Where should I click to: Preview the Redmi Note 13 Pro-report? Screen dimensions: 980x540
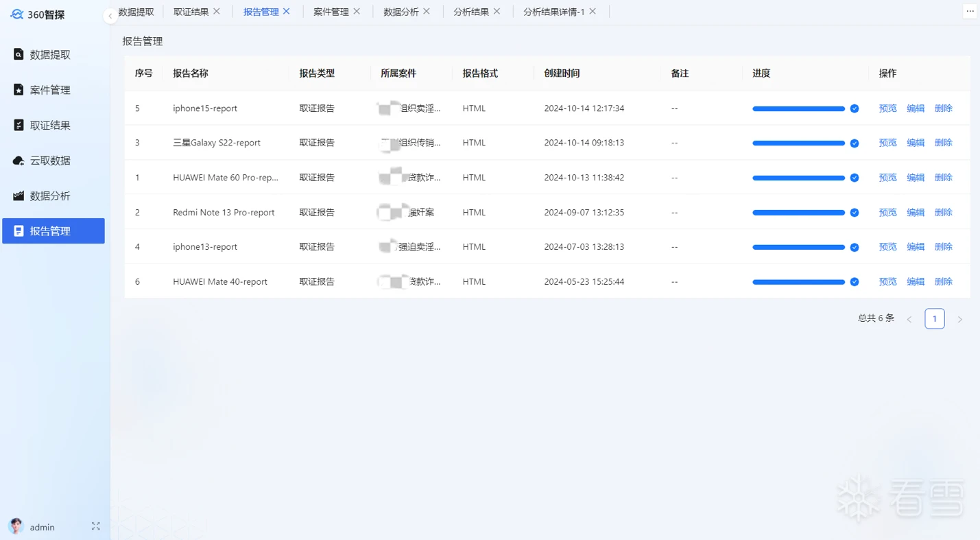(887, 213)
